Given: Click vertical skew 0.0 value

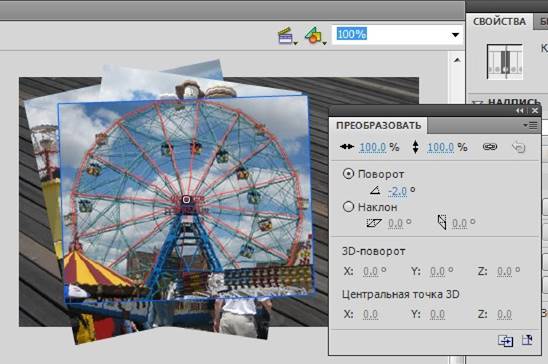Looking at the screenshot, I should point(459,223).
